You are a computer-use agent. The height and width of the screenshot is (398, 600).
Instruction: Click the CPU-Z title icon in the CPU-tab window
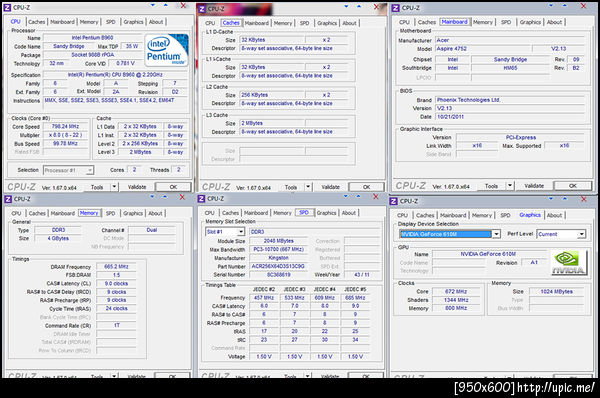click(7, 7)
